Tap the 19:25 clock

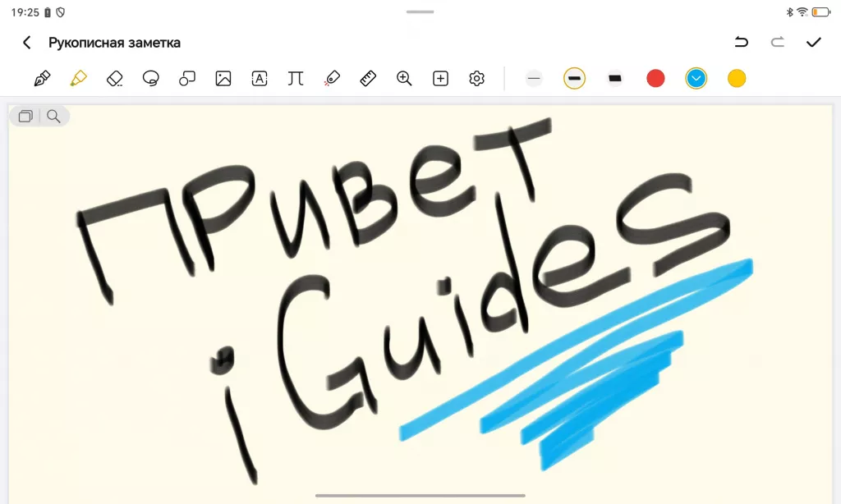coord(25,12)
